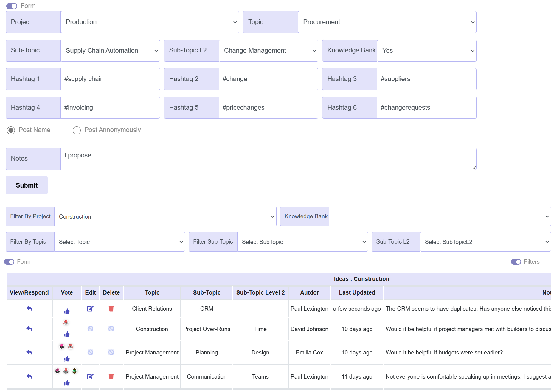Expand the Filter By Project dropdown
The image size is (551, 392).
[x=165, y=216]
